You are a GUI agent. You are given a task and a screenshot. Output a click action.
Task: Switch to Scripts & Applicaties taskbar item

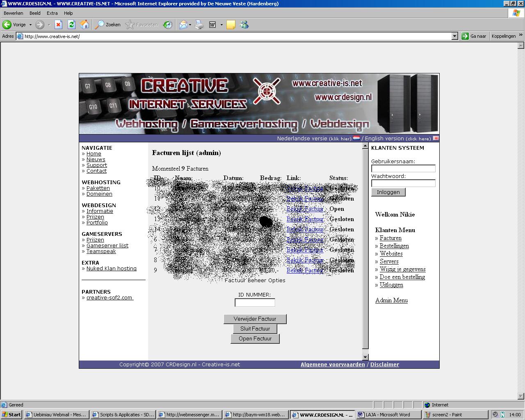click(123, 415)
